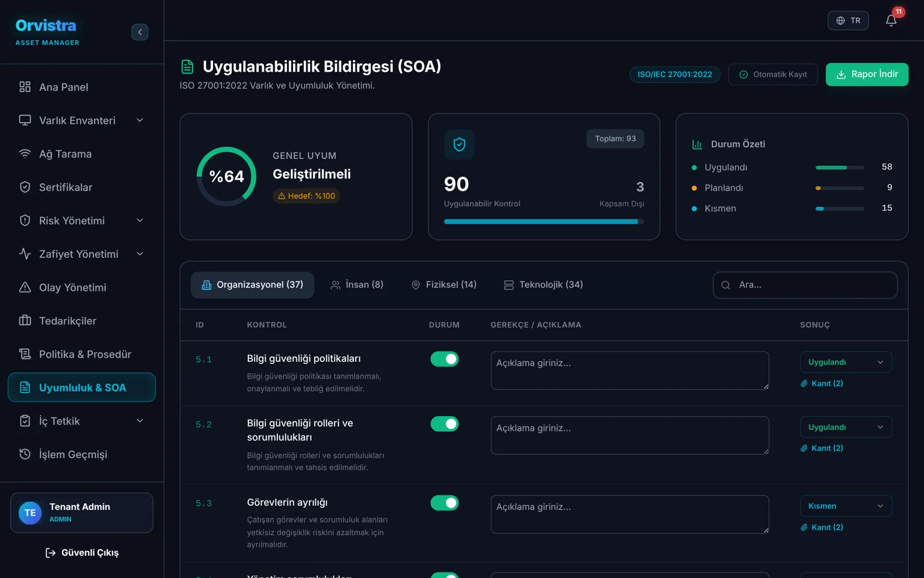Switch to the İnsan (8) tab
The width and height of the screenshot is (924, 578).
click(357, 285)
